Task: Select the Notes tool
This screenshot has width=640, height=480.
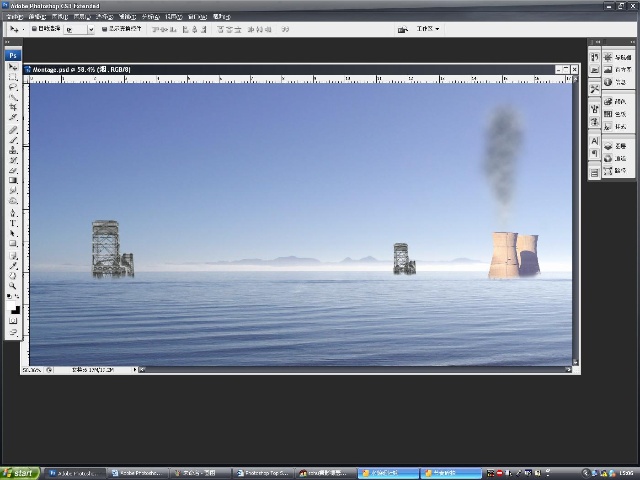Action: tap(13, 256)
